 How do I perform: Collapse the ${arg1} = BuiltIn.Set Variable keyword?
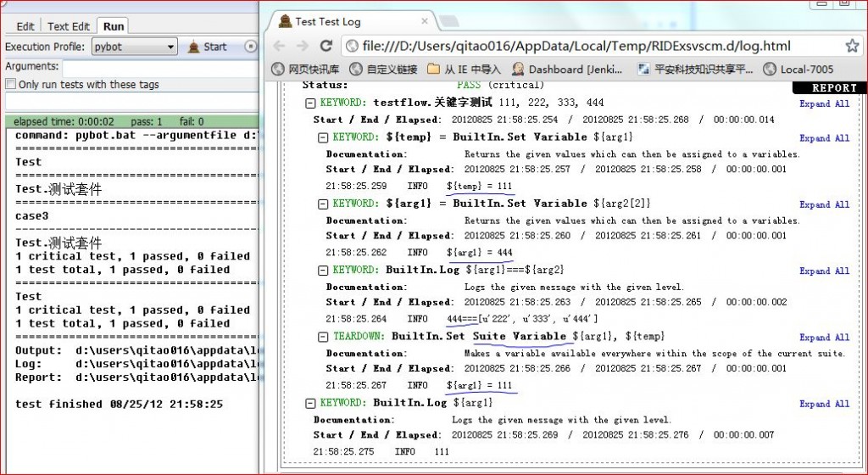tap(323, 204)
